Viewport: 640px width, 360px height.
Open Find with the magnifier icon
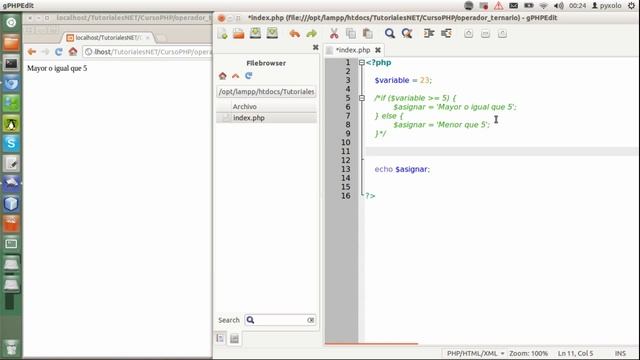pyautogui.click(x=390, y=33)
